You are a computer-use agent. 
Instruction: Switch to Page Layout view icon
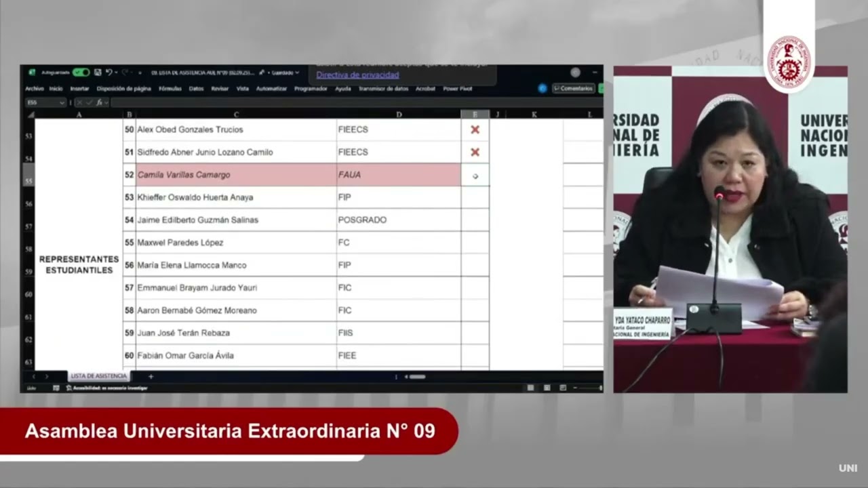coord(547,388)
